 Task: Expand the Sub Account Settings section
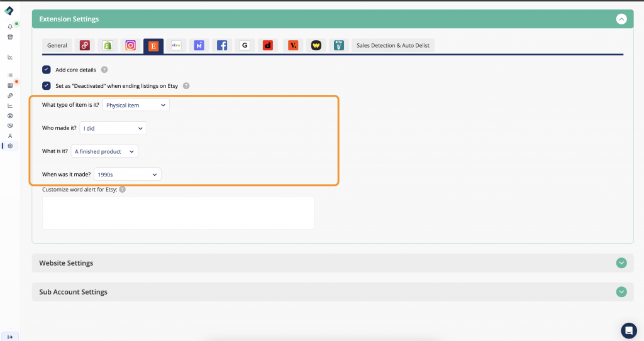click(621, 292)
